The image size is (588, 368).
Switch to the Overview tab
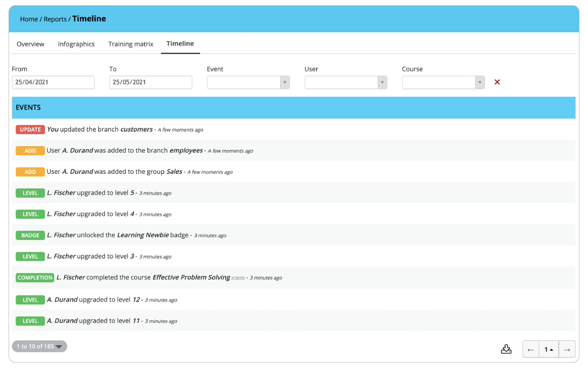click(x=30, y=44)
